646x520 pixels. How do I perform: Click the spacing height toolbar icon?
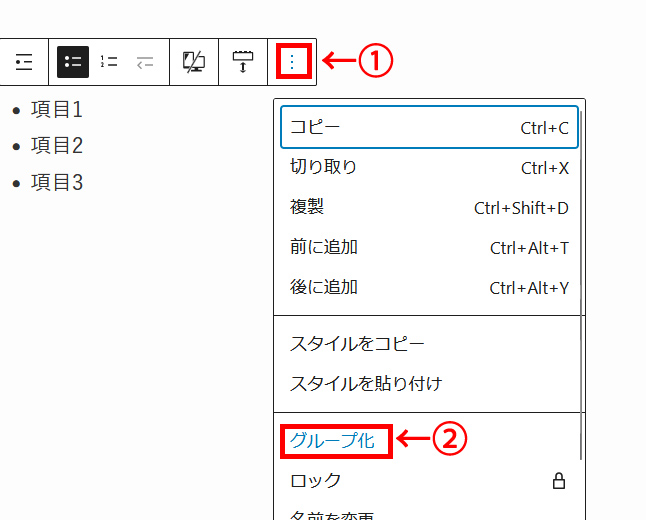[x=243, y=61]
